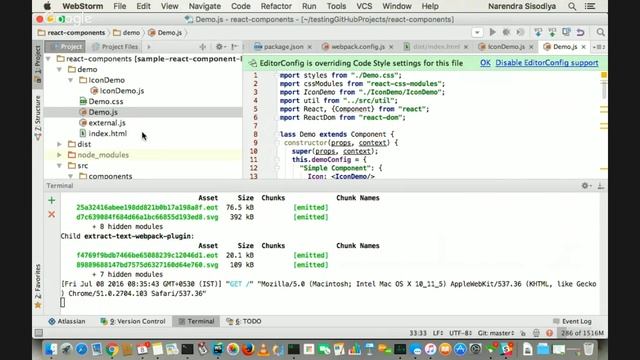Collapse the src folder
640x360 pixels.
[x=60, y=165]
